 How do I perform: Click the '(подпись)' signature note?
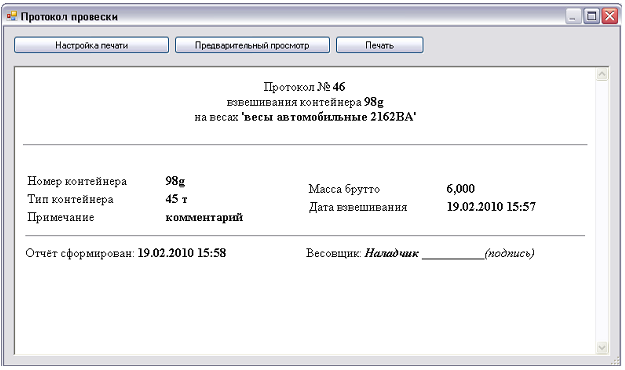pos(509,253)
